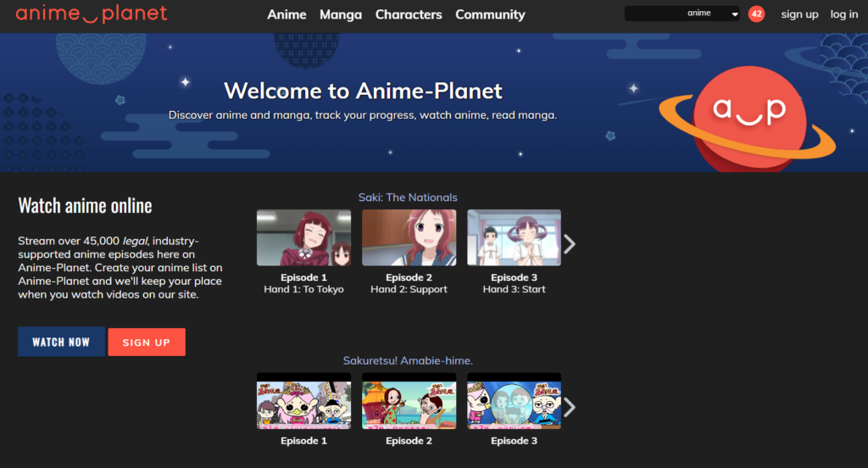The width and height of the screenshot is (868, 468).
Task: Click the WATCH NOW button
Action: [61, 342]
